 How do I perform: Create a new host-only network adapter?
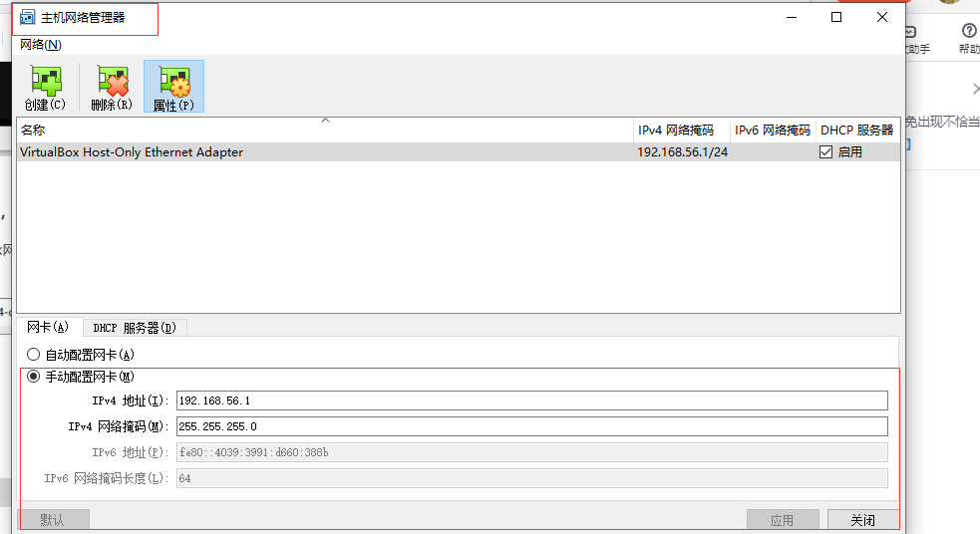pyautogui.click(x=46, y=87)
